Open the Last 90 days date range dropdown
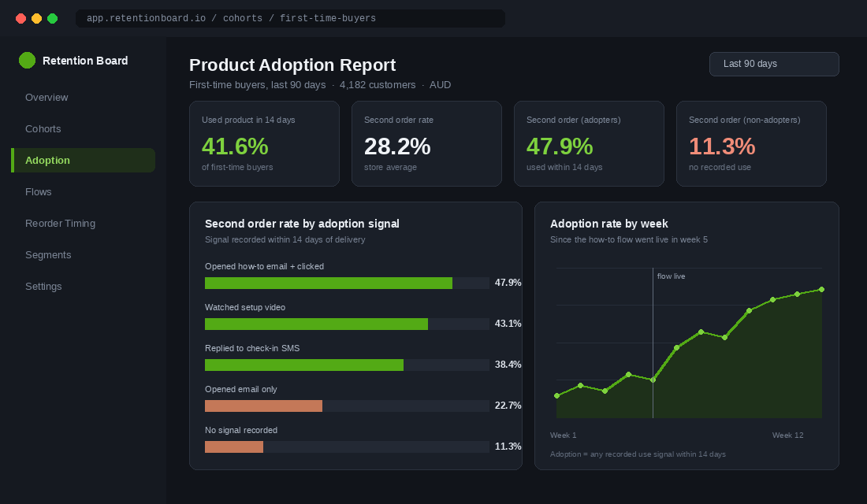The image size is (867, 504). pos(774,64)
